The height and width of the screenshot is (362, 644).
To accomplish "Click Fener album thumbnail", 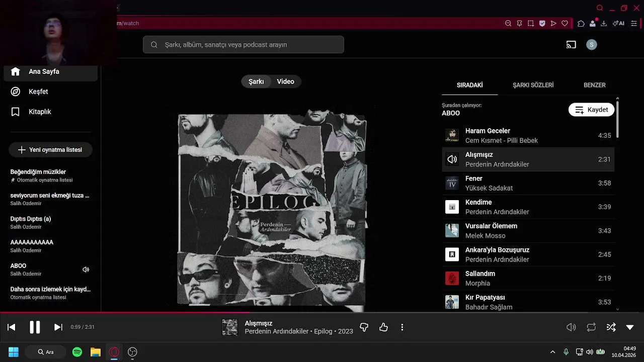I will [x=452, y=183].
